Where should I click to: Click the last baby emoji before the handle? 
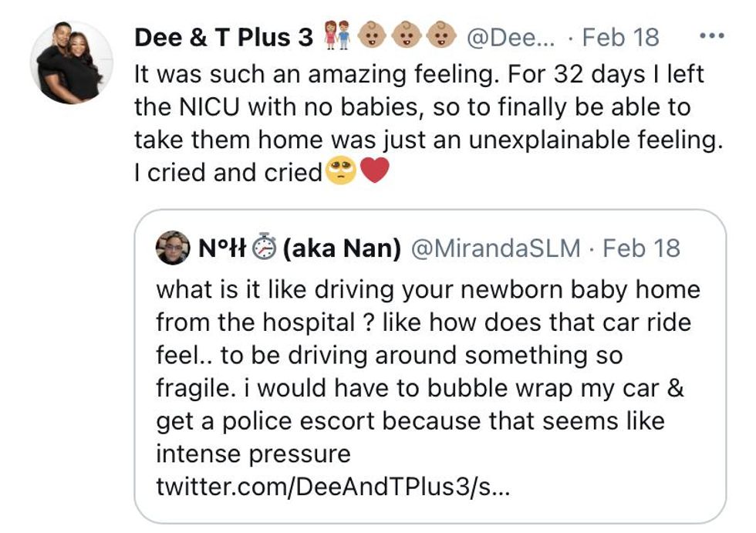click(441, 37)
